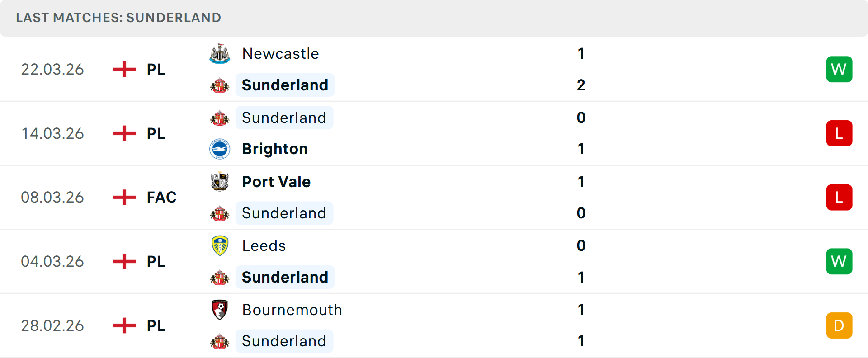The width and height of the screenshot is (868, 358).
Task: Click the green W badge for Newcastle match
Action: 839,69
